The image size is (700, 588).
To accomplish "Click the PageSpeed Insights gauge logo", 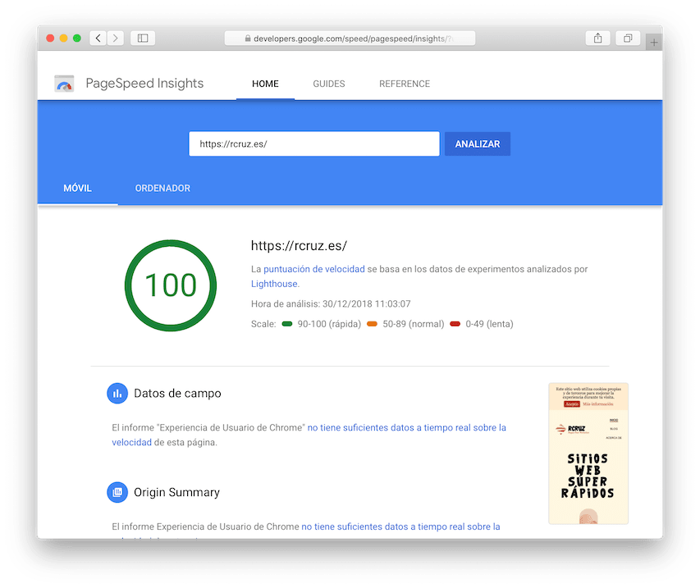I will [x=64, y=84].
